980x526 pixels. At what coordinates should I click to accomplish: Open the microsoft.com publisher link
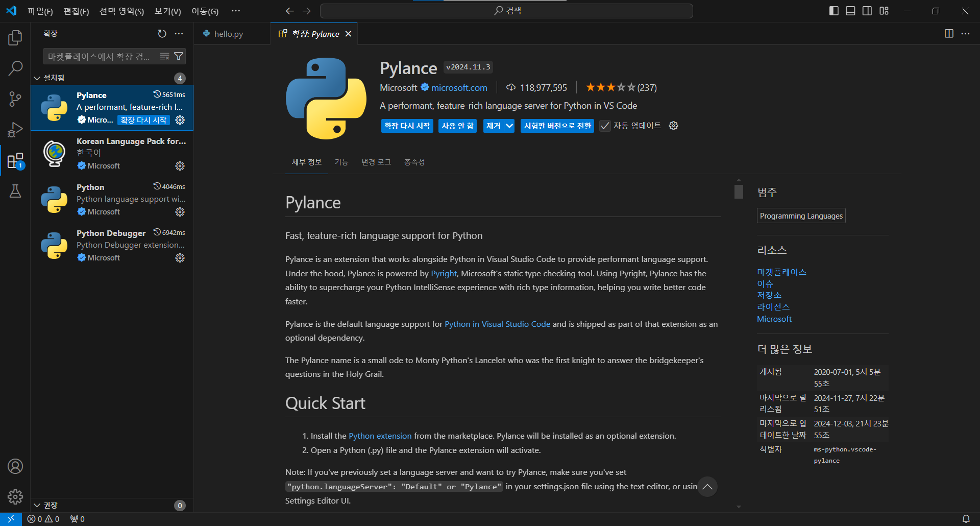(459, 87)
